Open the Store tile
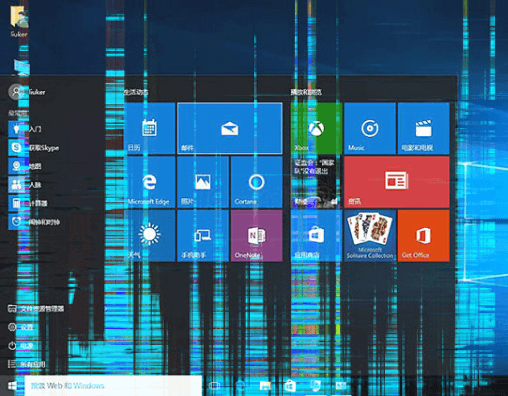508x396 pixels. pos(316,235)
